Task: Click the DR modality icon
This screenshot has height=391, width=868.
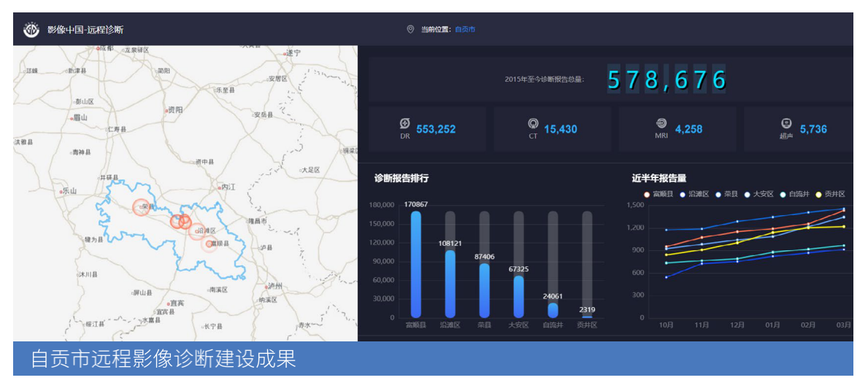Action: pyautogui.click(x=405, y=124)
